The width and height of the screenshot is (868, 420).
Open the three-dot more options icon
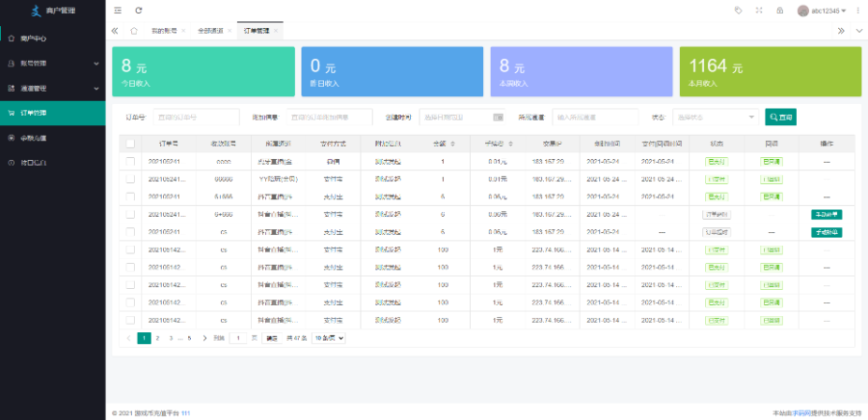(x=857, y=11)
